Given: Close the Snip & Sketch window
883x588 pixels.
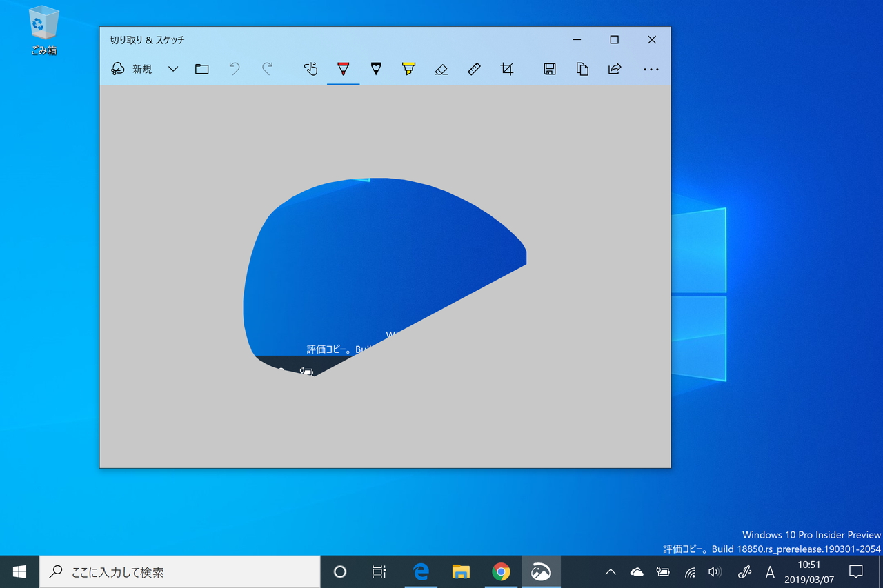Looking at the screenshot, I should click(x=652, y=40).
